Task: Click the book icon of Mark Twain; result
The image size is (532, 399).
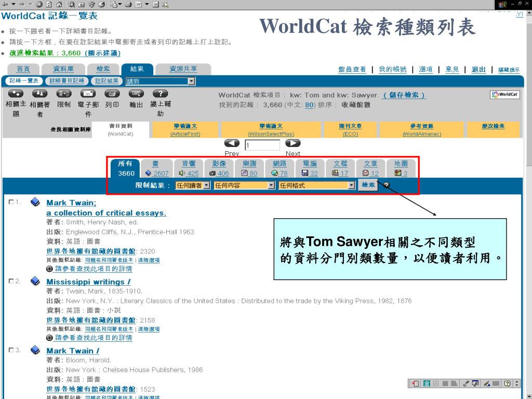Action: pyautogui.click(x=35, y=202)
